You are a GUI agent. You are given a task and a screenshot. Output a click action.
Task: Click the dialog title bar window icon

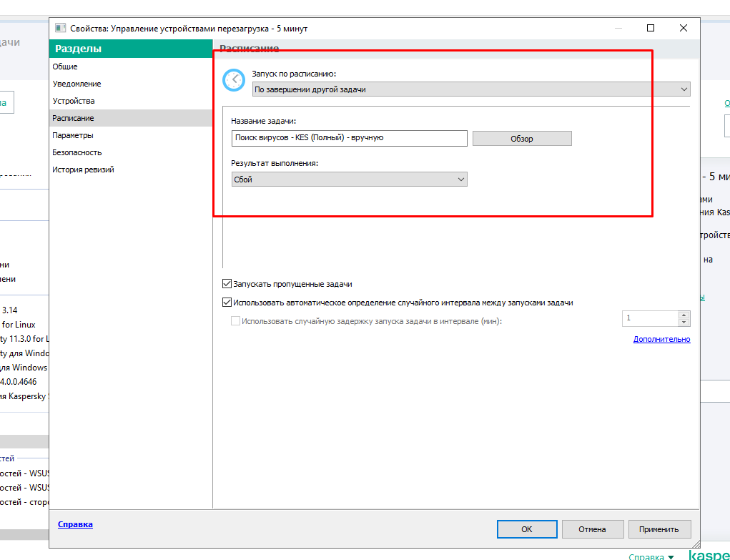point(61,29)
